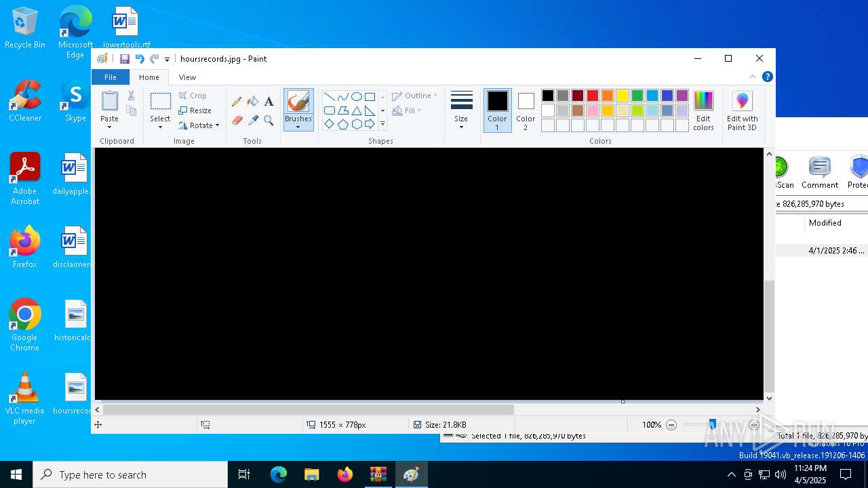The width and height of the screenshot is (868, 488).
Task: Expand the Paste dropdown arrow
Action: pyautogui.click(x=109, y=127)
